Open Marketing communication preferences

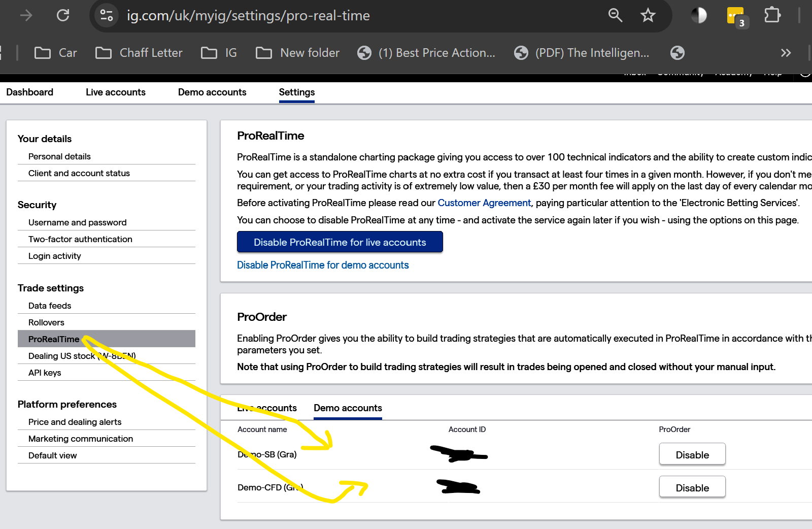[107, 439]
